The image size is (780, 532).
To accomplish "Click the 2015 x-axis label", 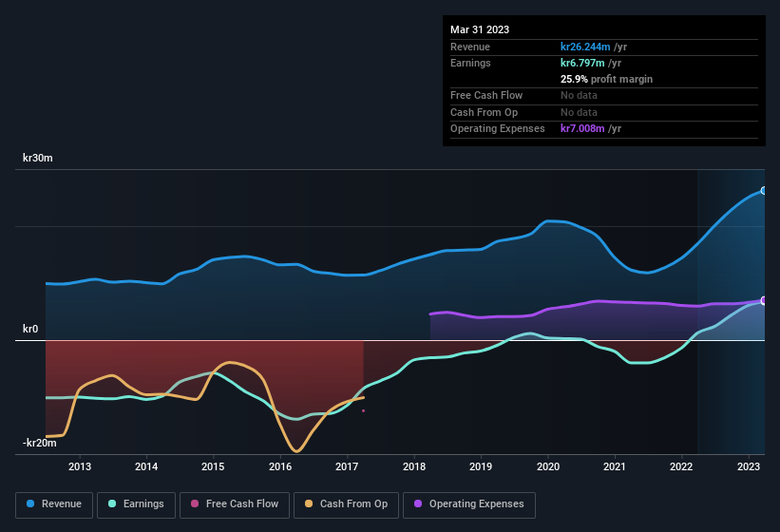I will [x=213, y=466].
